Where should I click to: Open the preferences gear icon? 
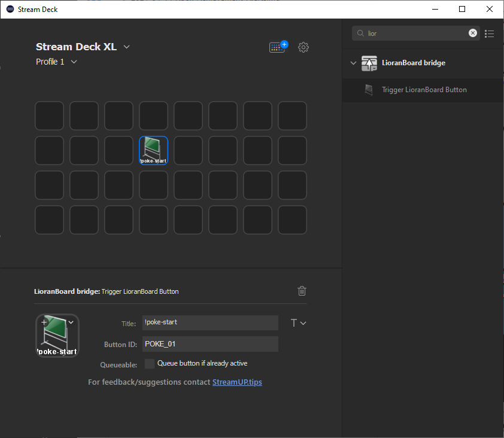303,47
